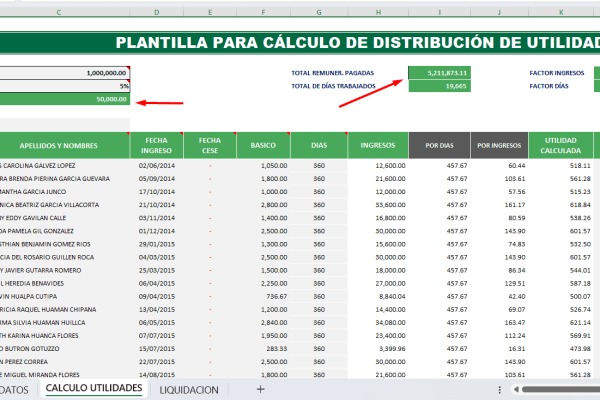
Task: Select the 5,211,873.11 total cell
Action: (439, 73)
